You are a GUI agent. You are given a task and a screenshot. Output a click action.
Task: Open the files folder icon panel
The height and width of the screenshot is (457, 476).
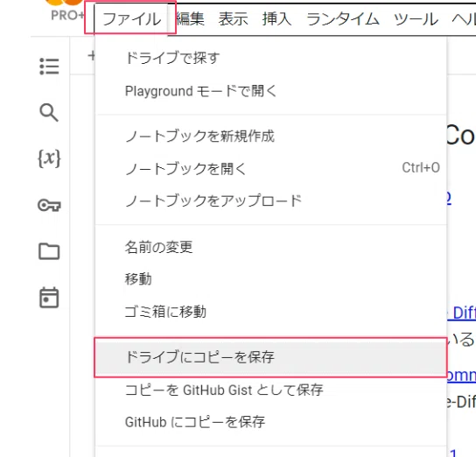[49, 251]
